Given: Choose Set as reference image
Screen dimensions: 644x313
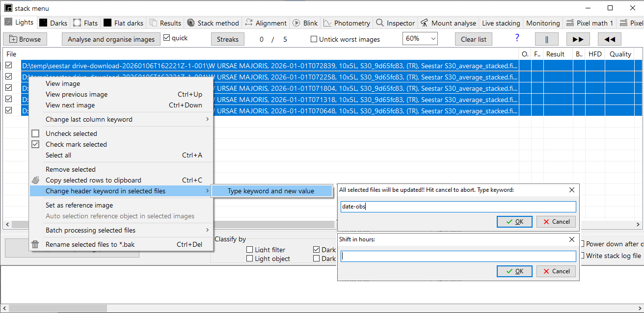Looking at the screenshot, I should (x=79, y=205).
